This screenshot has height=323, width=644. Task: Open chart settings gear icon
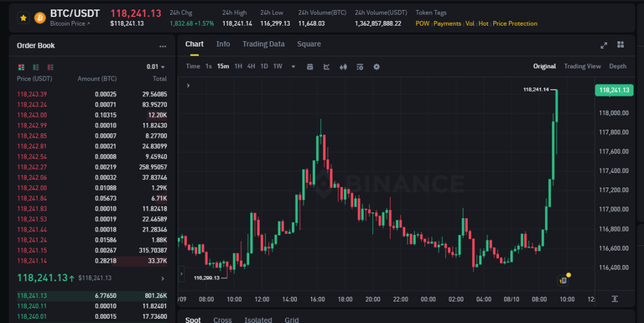pyautogui.click(x=377, y=67)
